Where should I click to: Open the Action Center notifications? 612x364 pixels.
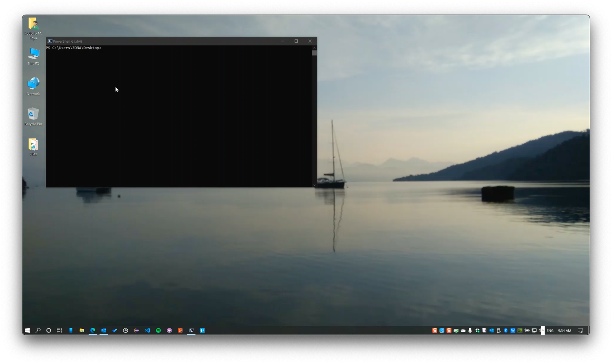click(580, 330)
